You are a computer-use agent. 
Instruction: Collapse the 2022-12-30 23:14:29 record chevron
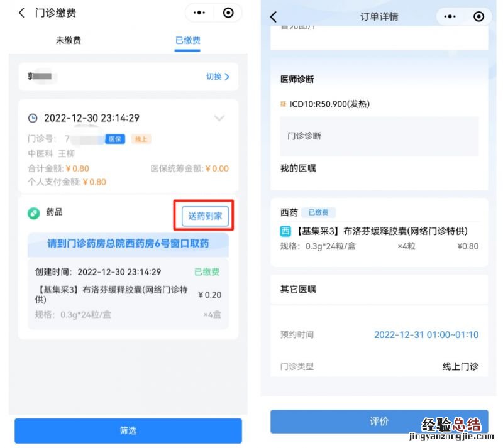pyautogui.click(x=219, y=118)
